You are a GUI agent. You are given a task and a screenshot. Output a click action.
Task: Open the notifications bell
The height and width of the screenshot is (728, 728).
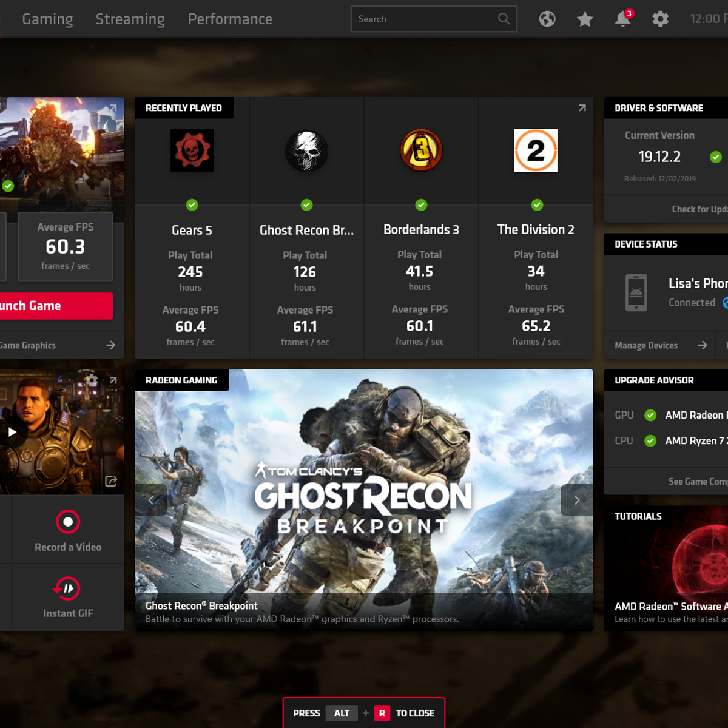622,19
